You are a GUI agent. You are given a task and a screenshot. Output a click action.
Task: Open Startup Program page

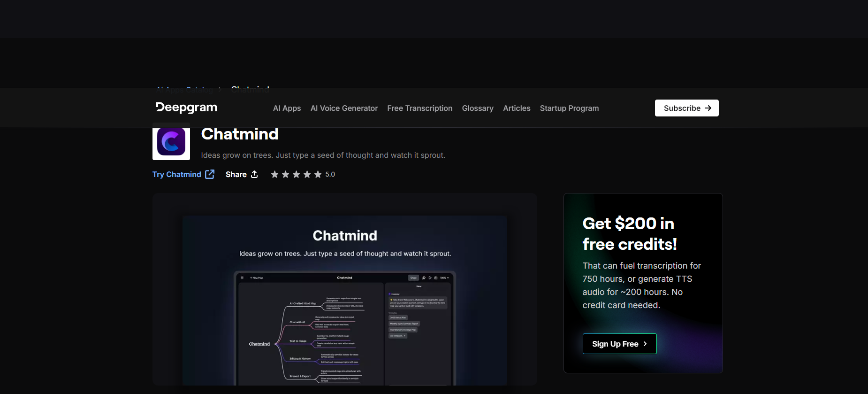point(569,108)
